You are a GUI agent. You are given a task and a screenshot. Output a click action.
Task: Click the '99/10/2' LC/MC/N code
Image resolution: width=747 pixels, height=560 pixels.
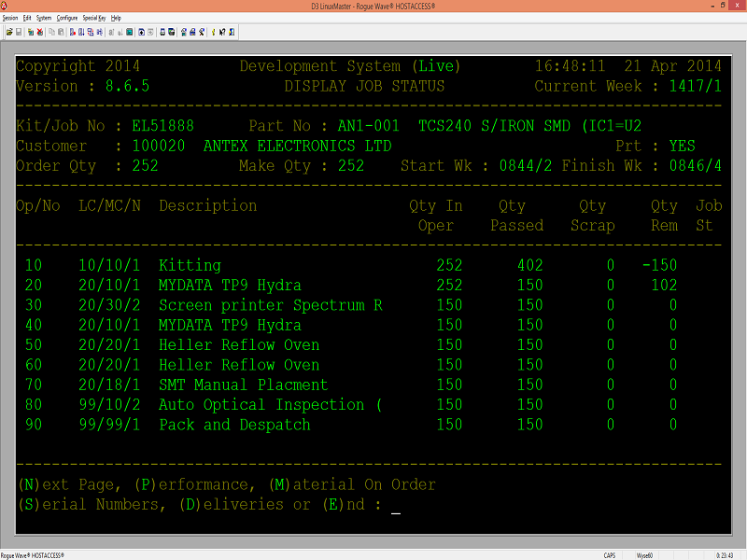[109, 405]
